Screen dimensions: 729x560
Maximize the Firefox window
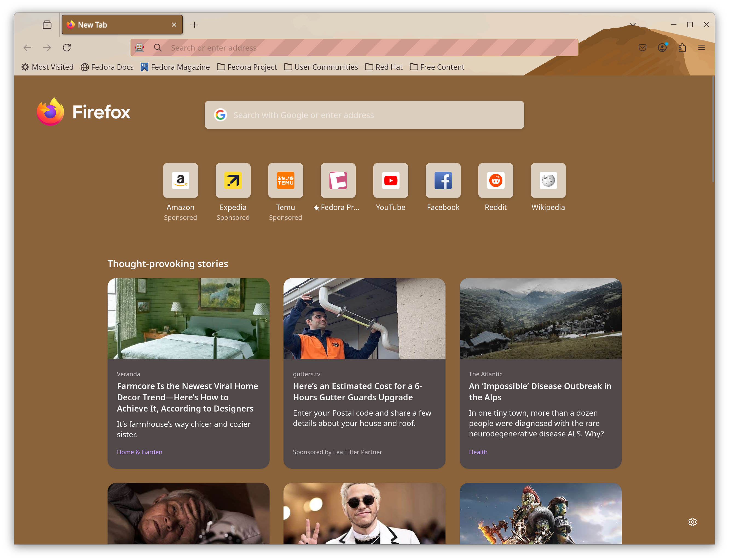coord(690,25)
